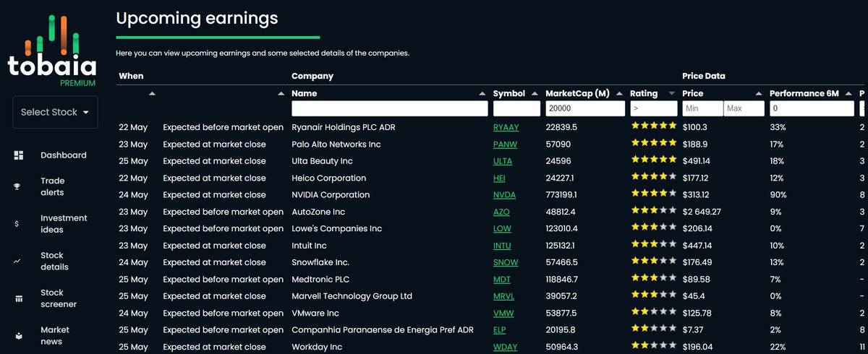
Task: Open AZO symbol link
Action: click(x=501, y=212)
